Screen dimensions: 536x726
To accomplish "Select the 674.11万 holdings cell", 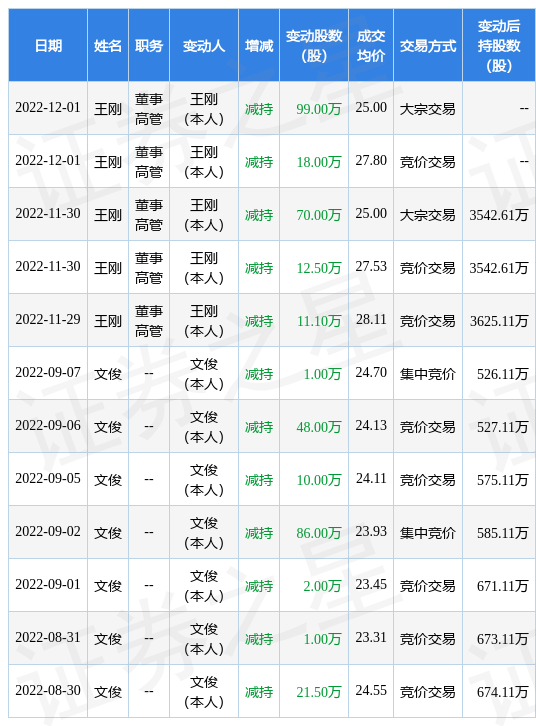I will [502, 692].
